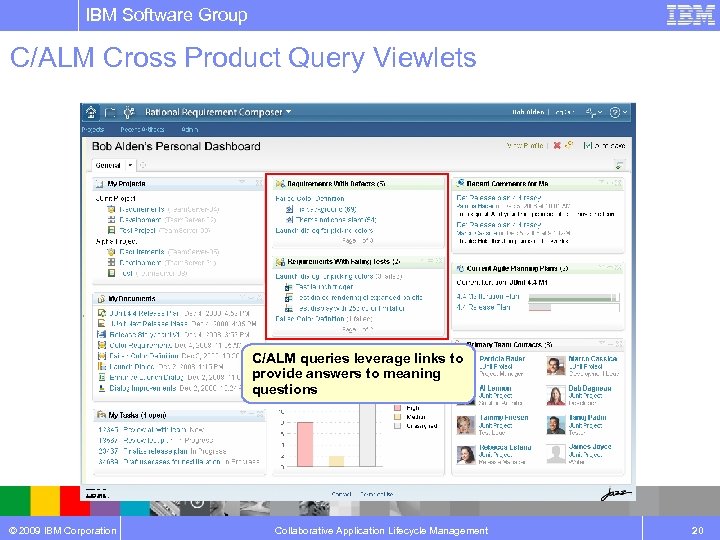Click the add viewlet icon at dashboard right

point(619,165)
